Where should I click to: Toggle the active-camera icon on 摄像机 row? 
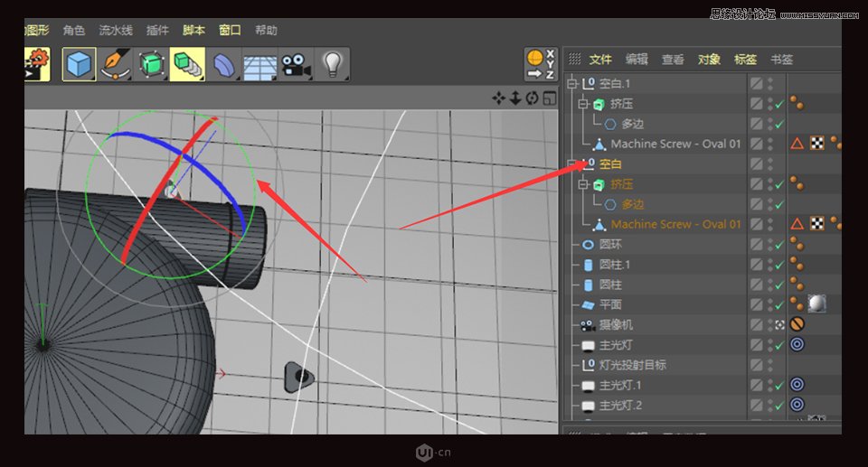pyautogui.click(x=779, y=325)
